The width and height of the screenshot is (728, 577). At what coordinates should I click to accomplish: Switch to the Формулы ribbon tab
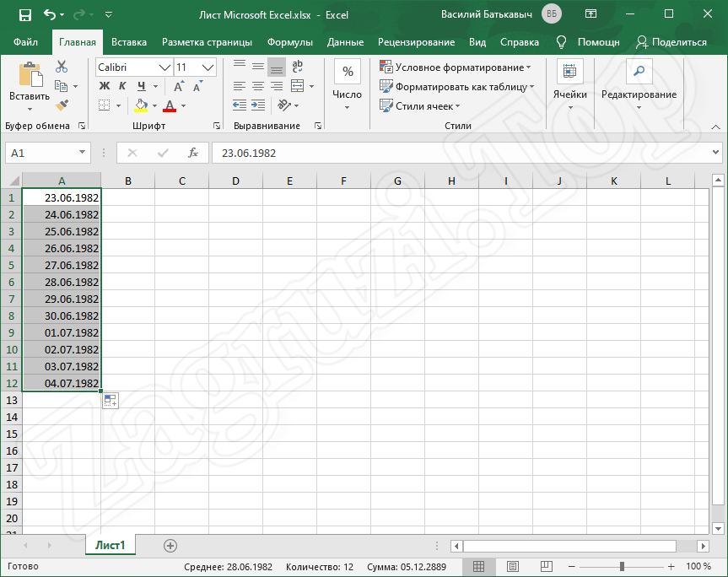(x=289, y=42)
